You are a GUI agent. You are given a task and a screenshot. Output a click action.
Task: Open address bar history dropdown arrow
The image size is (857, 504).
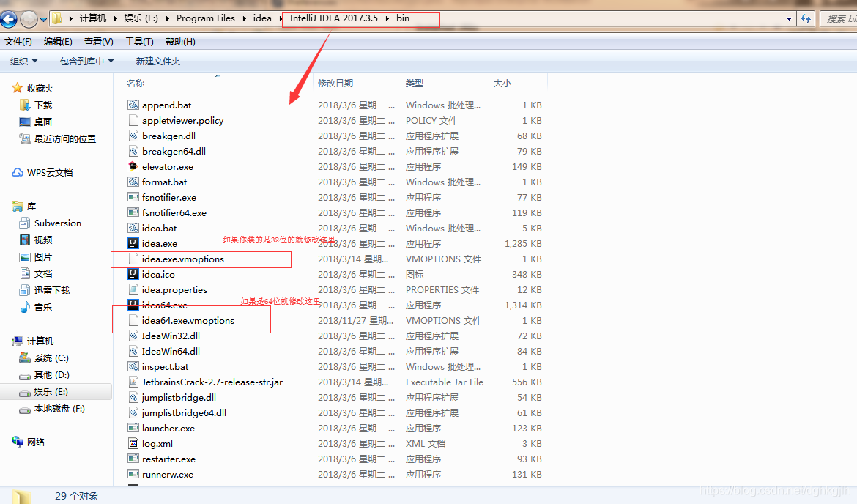[x=789, y=18]
